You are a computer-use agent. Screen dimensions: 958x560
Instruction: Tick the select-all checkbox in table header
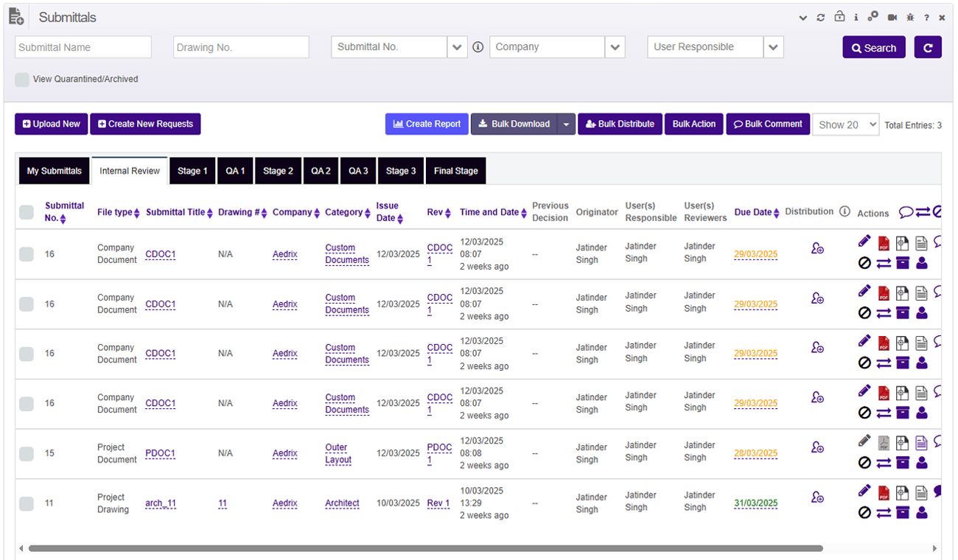(x=27, y=212)
